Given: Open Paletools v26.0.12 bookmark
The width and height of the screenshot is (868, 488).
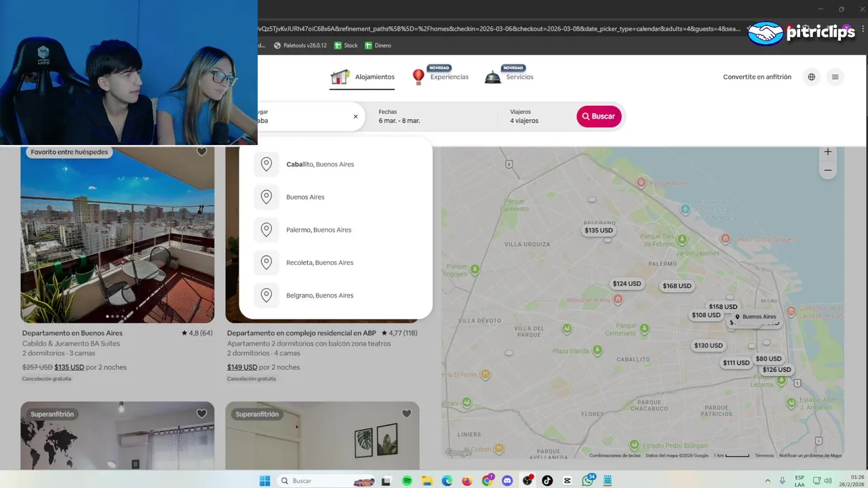Looking at the screenshot, I should [x=300, y=45].
